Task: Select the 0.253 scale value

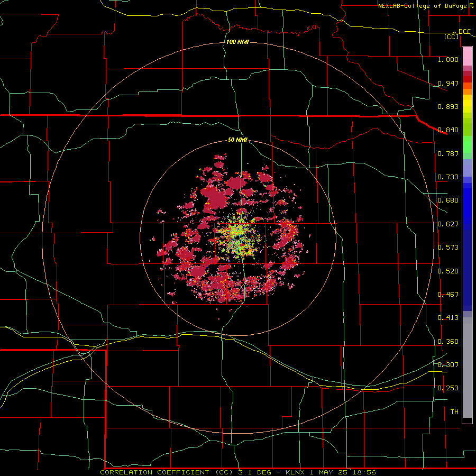Action: point(448,388)
